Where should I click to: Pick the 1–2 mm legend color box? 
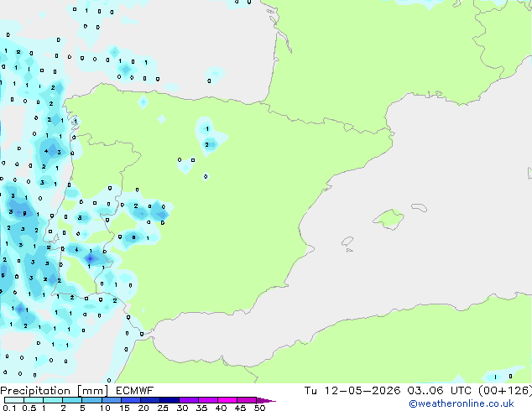click(53, 400)
